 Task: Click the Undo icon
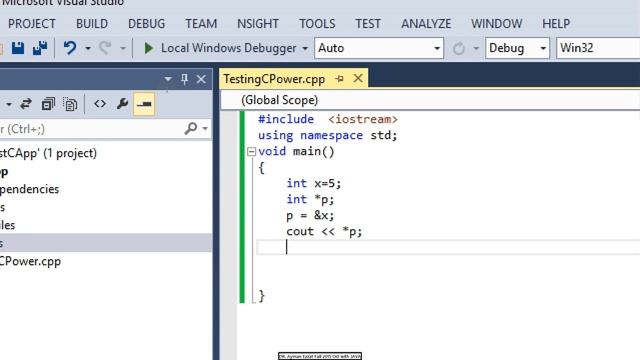(x=70, y=48)
